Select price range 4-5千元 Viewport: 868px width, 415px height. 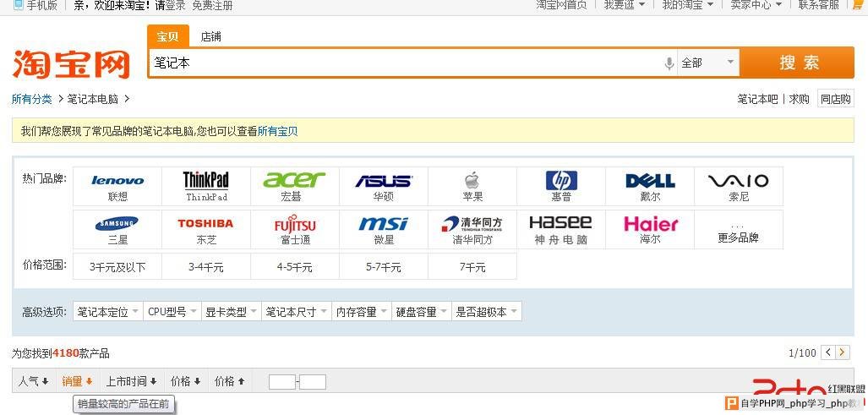click(x=294, y=267)
